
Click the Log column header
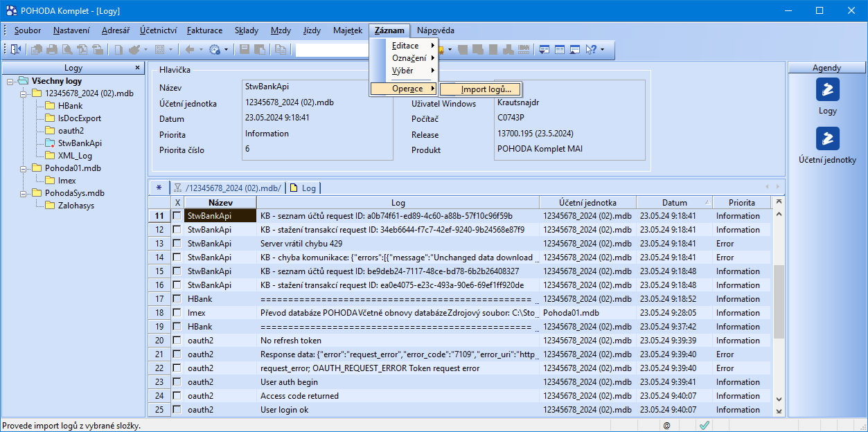[398, 202]
